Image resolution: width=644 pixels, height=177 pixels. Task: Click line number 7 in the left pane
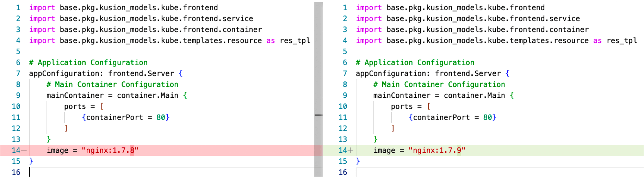coord(18,74)
